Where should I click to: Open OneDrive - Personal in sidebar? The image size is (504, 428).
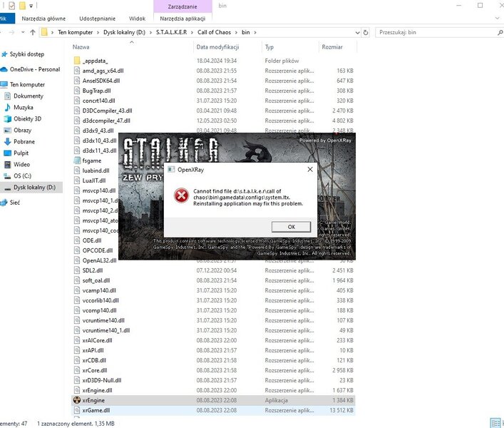(34, 69)
